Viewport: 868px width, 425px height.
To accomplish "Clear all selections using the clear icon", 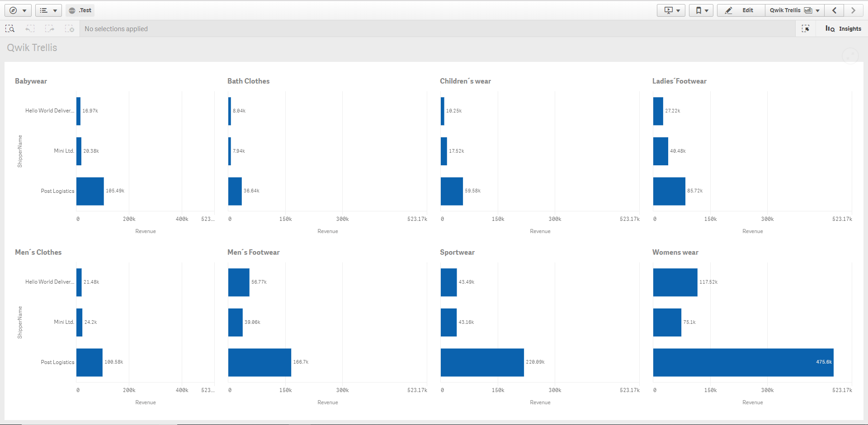I will point(70,28).
